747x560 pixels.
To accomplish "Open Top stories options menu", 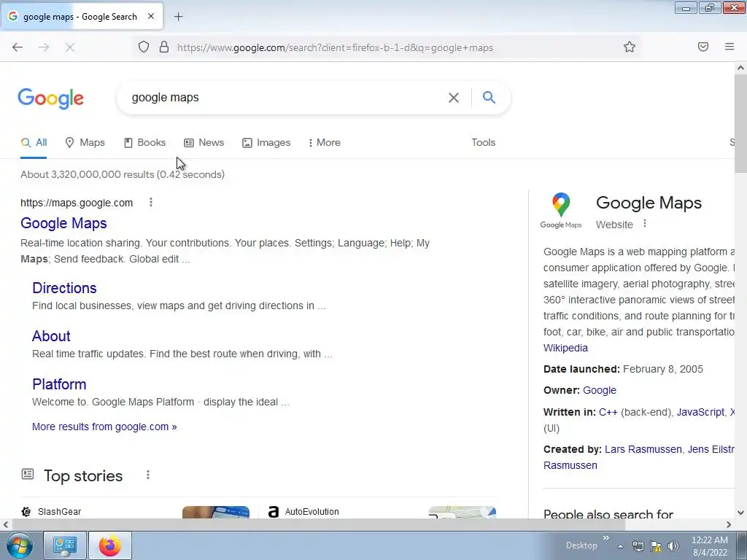I will pyautogui.click(x=148, y=475).
